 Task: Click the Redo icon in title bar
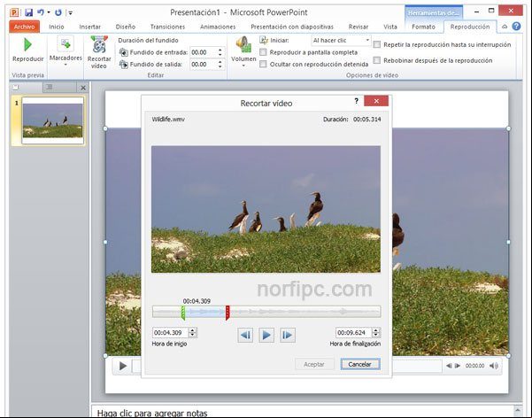tap(58, 12)
